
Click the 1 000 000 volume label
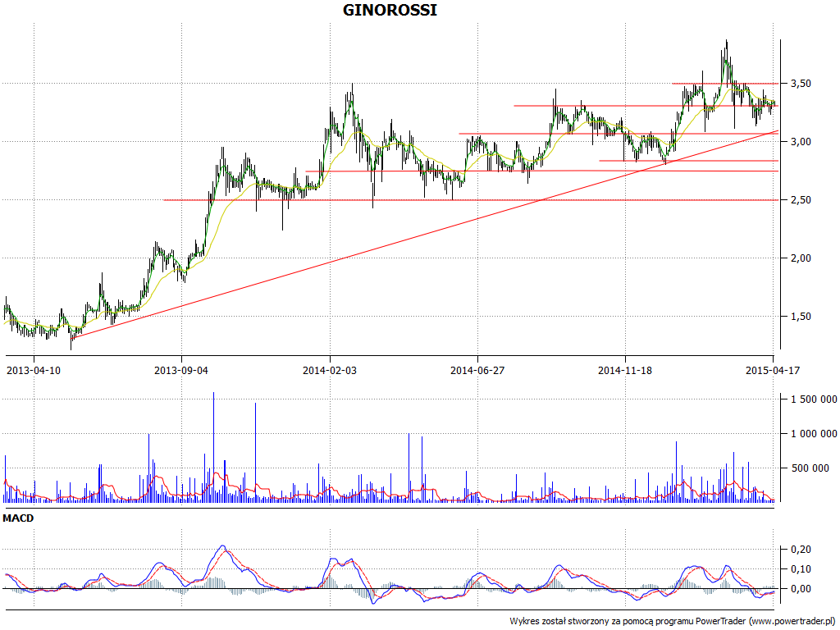pyautogui.click(x=815, y=433)
